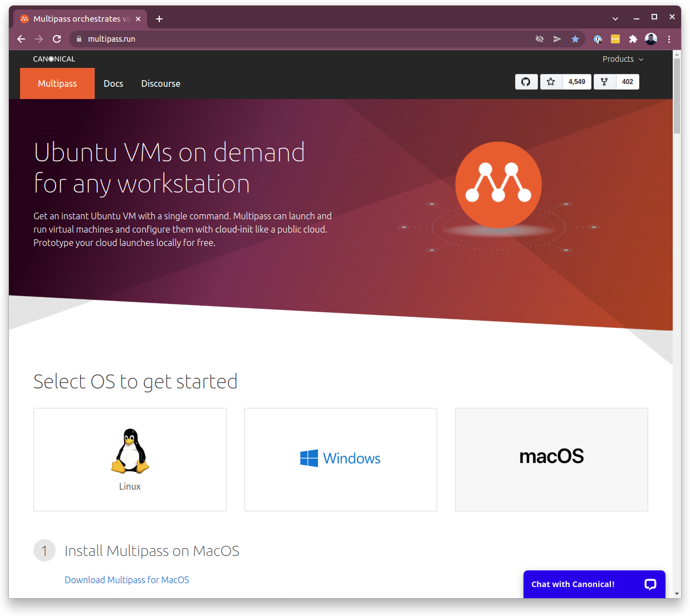Open the Discourse navigation item
The height and width of the screenshot is (616, 690).
pyautogui.click(x=161, y=83)
